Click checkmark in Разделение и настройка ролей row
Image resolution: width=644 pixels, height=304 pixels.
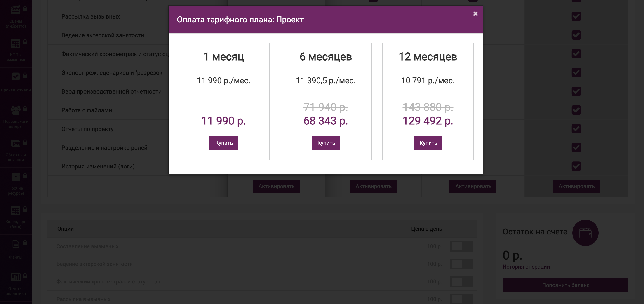point(576,148)
